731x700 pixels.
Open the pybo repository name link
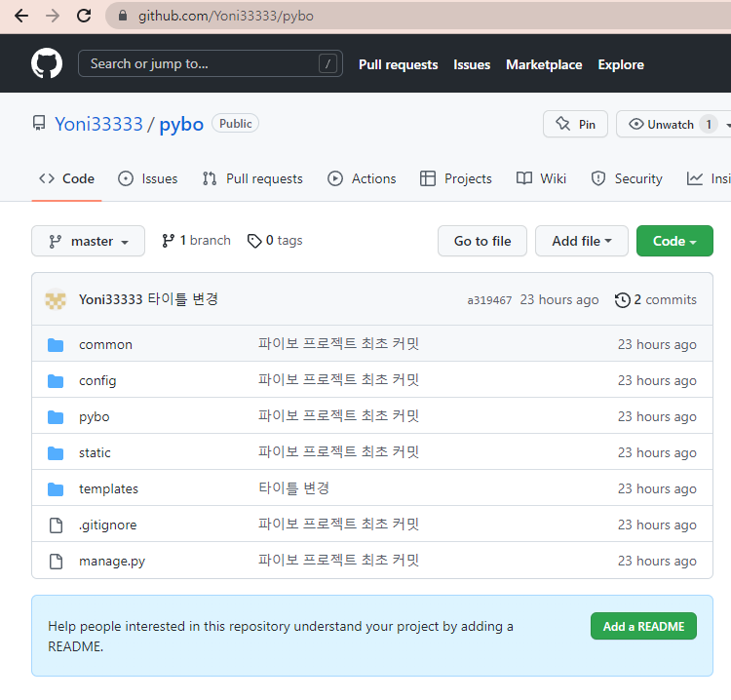click(x=181, y=125)
